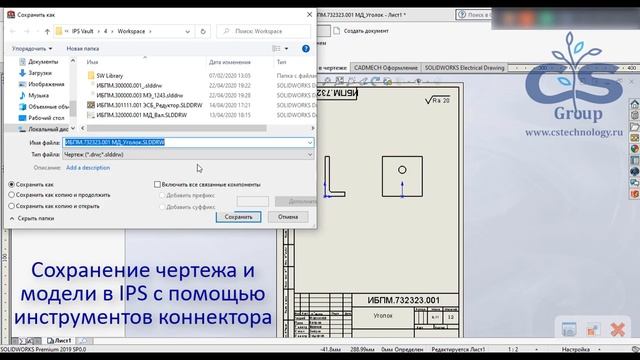Open the blue help icon in the save dialog
The width and height of the screenshot is (640, 360).
coord(306,49)
